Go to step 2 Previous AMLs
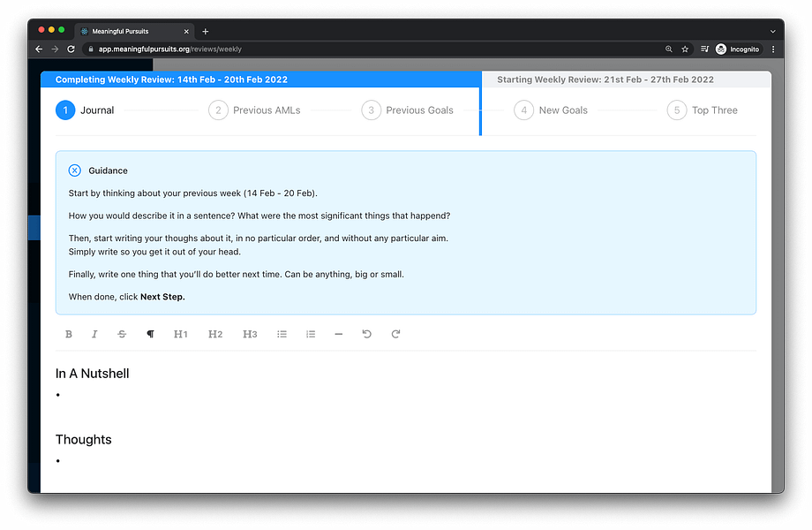 254,110
